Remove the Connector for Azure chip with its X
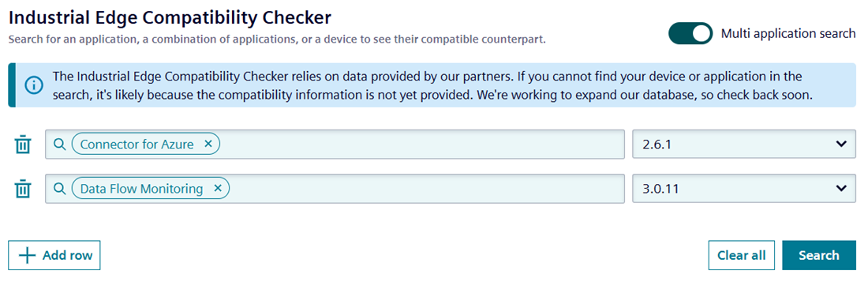Image resolution: width=868 pixels, height=293 pixels. click(x=208, y=144)
